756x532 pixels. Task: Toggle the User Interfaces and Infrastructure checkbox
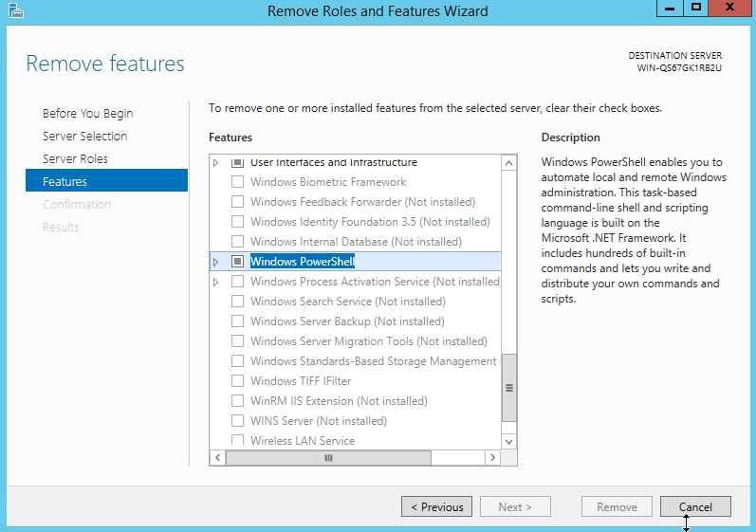[238, 163]
